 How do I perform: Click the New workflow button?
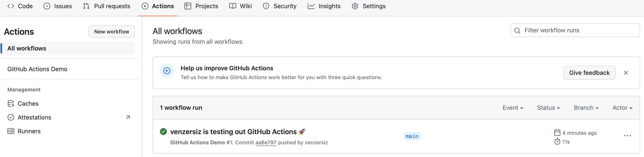pyautogui.click(x=112, y=32)
